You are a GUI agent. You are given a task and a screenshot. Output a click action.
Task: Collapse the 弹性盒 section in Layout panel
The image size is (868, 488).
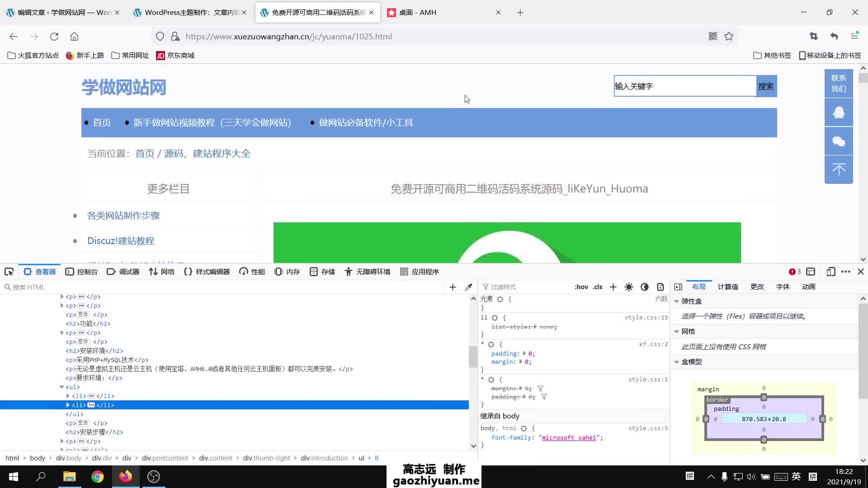676,301
